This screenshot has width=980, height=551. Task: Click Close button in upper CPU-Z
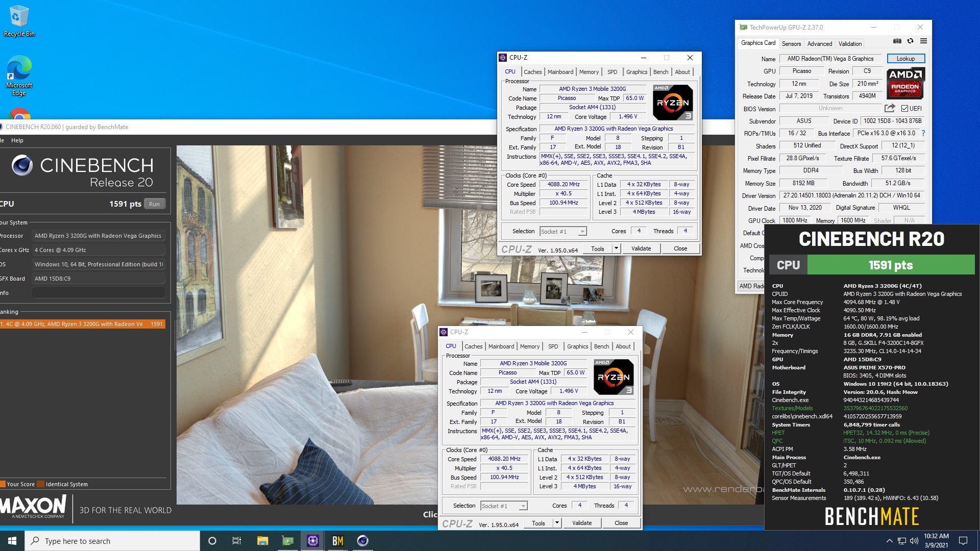point(680,248)
